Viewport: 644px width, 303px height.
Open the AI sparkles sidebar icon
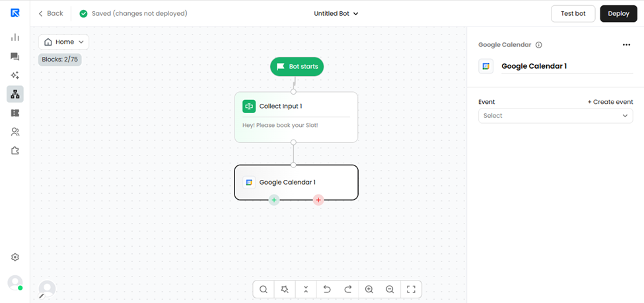point(15,75)
